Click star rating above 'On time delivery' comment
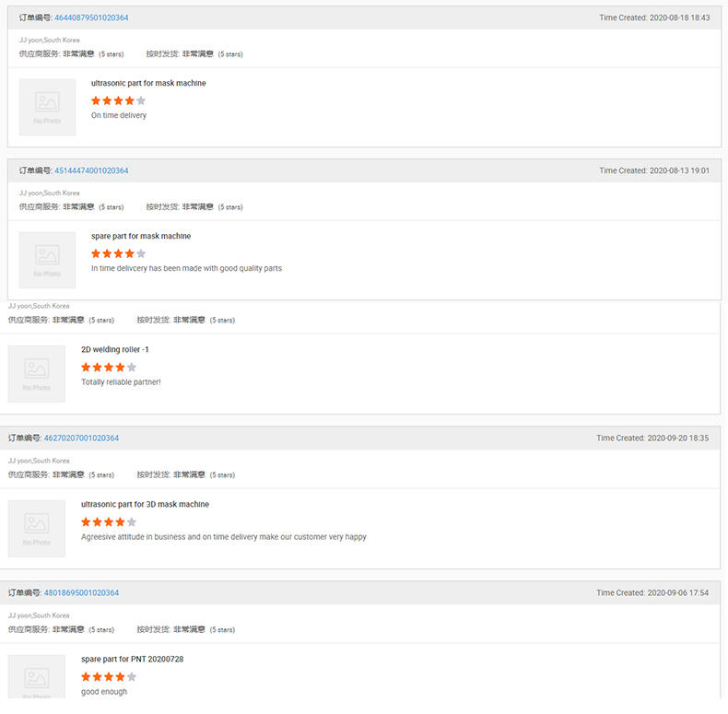 click(118, 100)
